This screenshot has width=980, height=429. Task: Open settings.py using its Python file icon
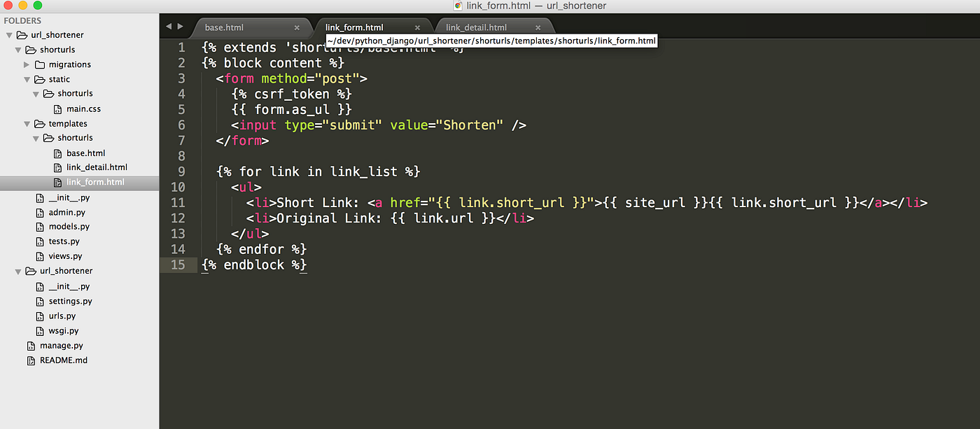pyautogui.click(x=41, y=301)
